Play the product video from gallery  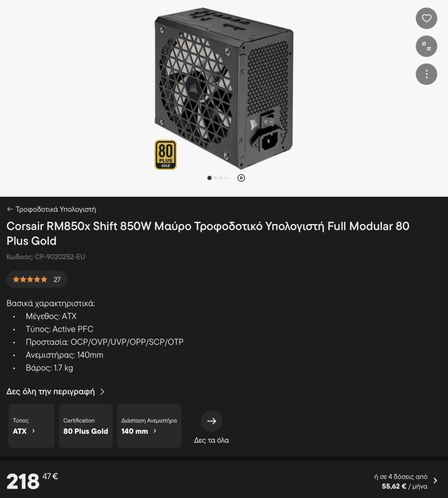(x=241, y=178)
